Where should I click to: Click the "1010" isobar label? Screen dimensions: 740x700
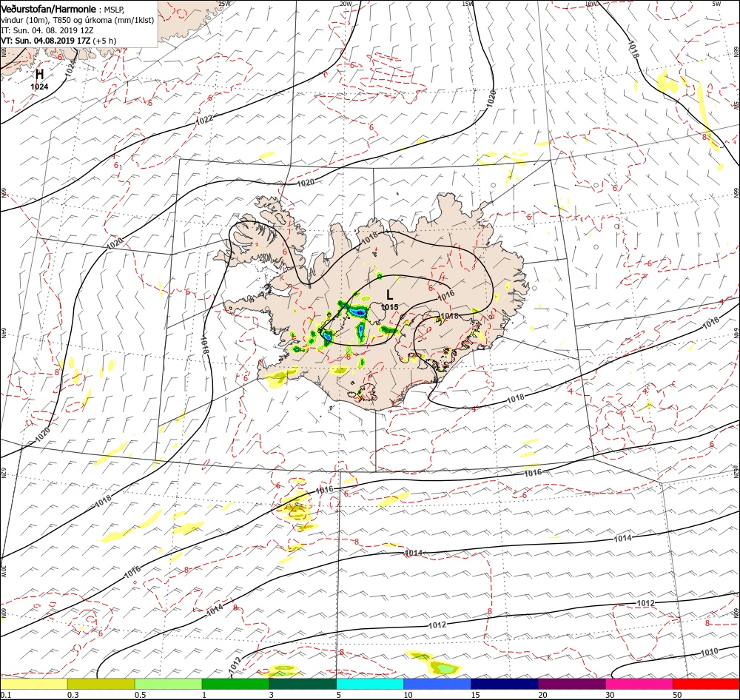709,653
